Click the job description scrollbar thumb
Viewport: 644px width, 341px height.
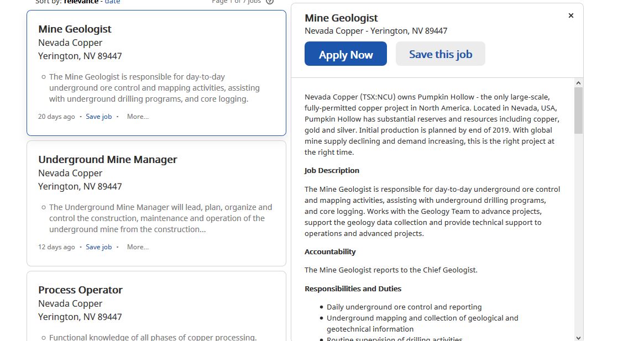578,110
